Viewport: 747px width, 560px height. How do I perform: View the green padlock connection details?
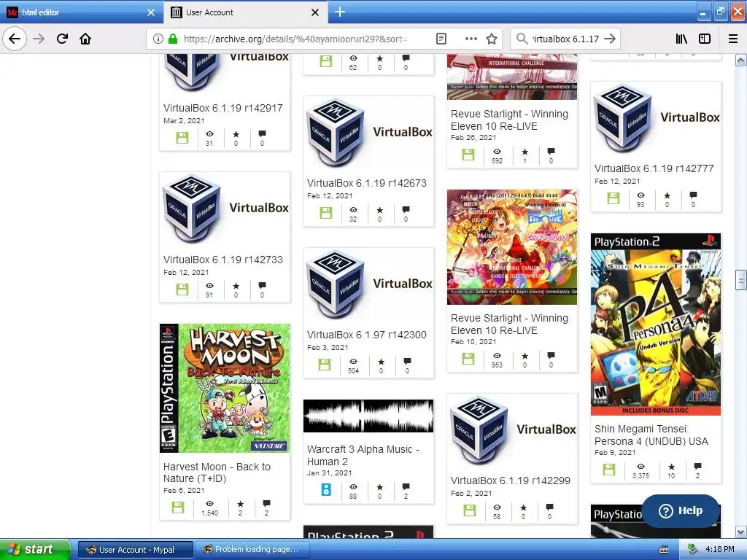pos(173,39)
